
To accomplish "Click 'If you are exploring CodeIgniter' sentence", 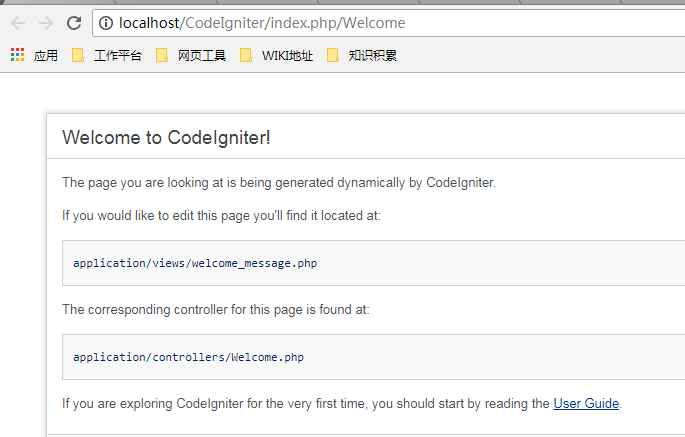I will coord(342,403).
